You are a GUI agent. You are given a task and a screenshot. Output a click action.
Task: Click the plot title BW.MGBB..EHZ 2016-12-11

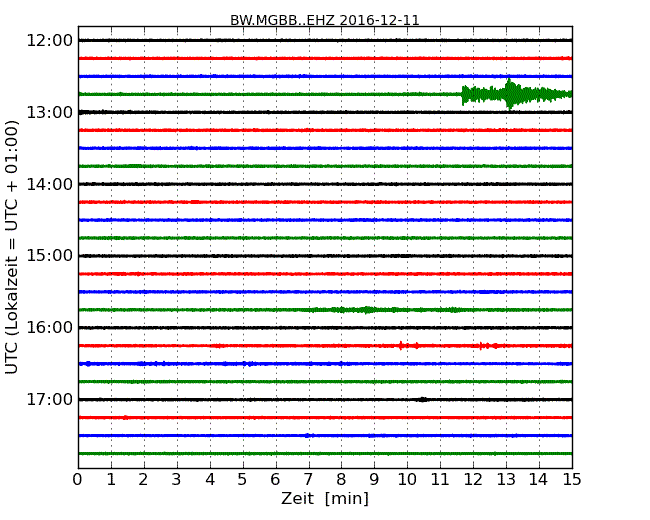pos(325,20)
